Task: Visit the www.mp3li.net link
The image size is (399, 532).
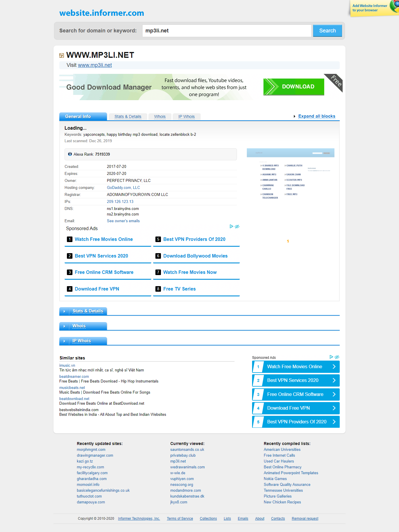Action: (x=95, y=65)
